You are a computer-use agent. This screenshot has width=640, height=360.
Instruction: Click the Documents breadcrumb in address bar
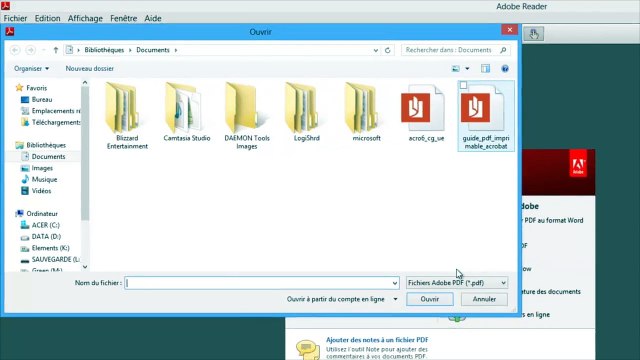[153, 50]
